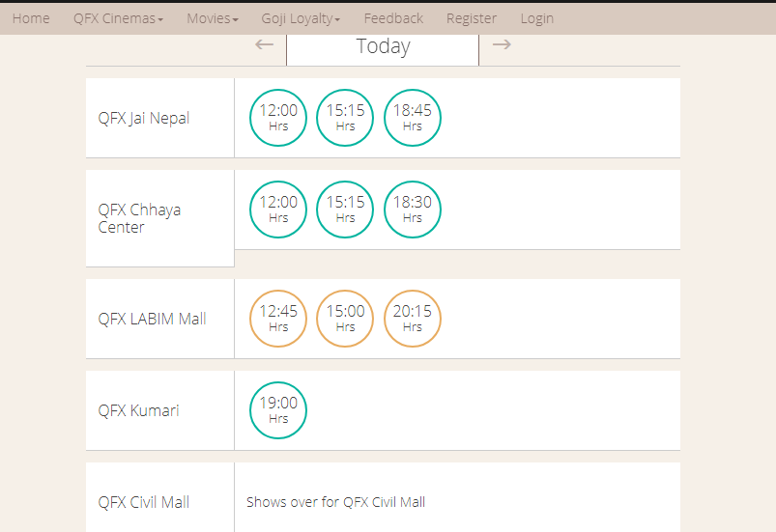Go to the previous day arrow
The image size is (776, 532).
click(264, 44)
